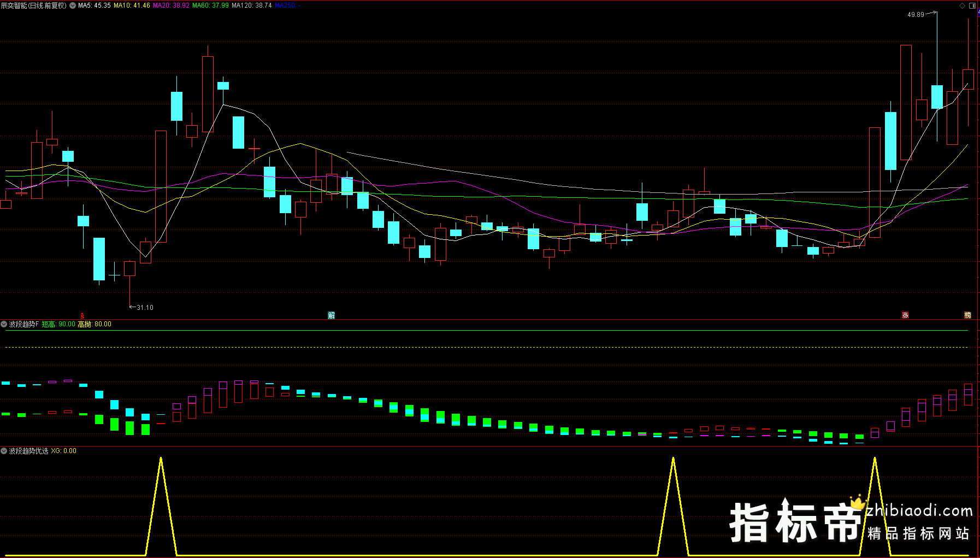The width and height of the screenshot is (980, 558).
Task: Click the XG: 0.00 value label
Action: (64, 451)
